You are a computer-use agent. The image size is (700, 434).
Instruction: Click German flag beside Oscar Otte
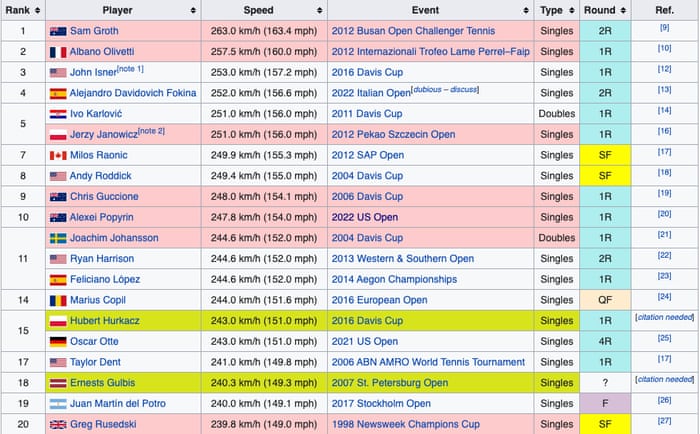click(x=58, y=342)
